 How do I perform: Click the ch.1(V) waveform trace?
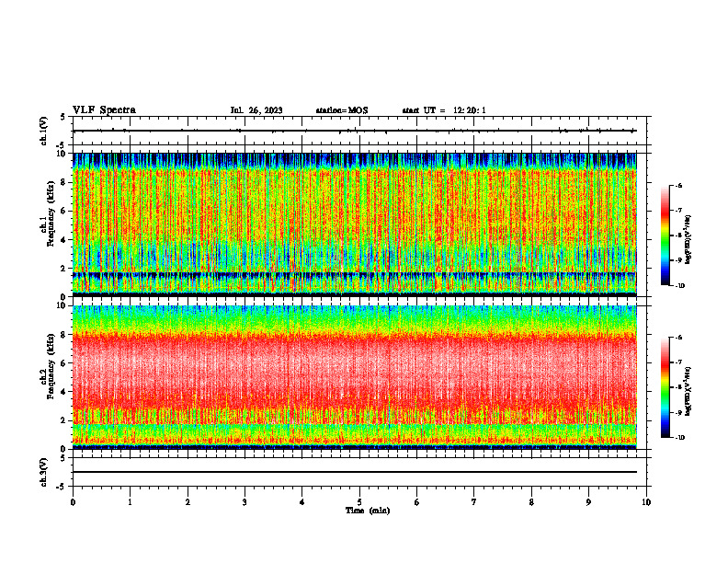[355, 131]
